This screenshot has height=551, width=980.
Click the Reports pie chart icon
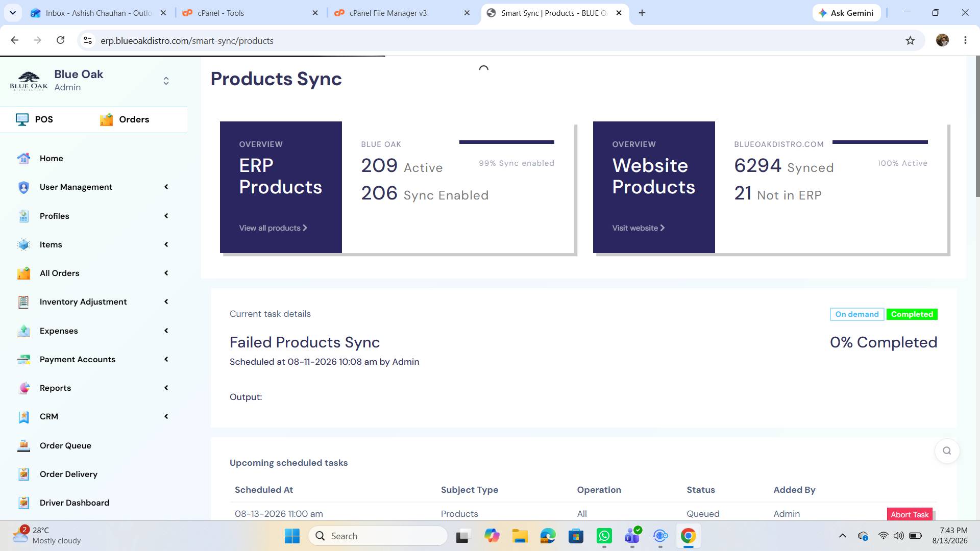coord(23,388)
